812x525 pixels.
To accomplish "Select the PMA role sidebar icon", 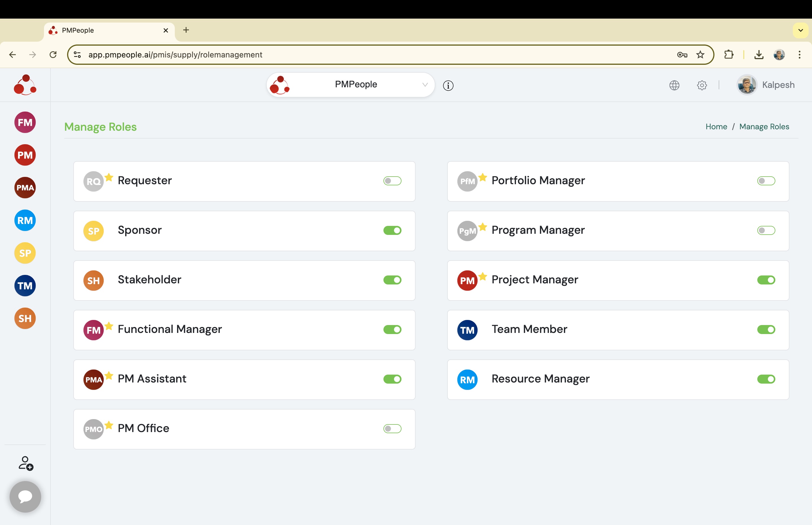I will click(x=25, y=188).
